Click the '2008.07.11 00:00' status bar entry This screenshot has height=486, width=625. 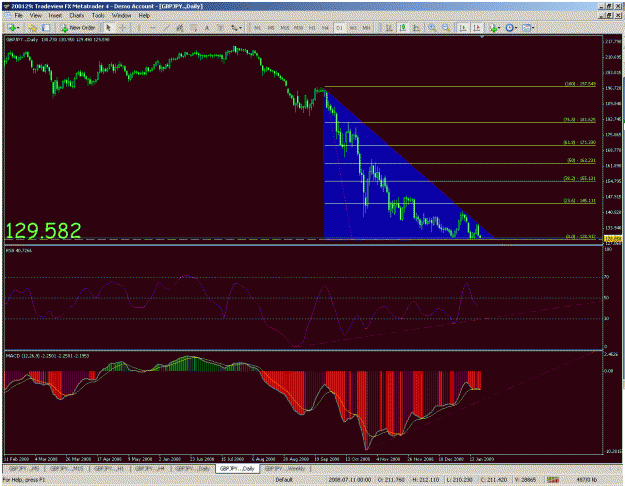tap(350, 480)
